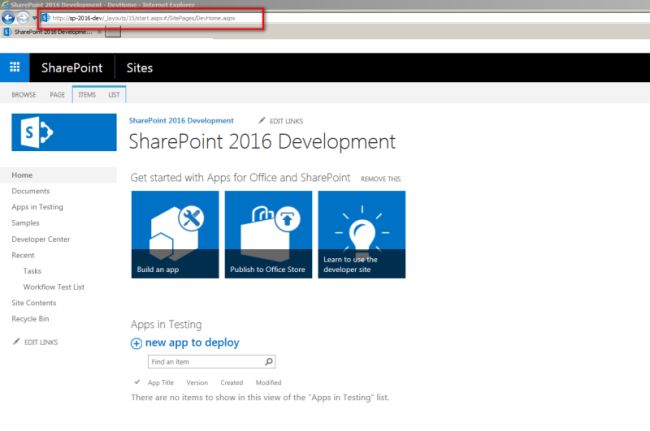Sort by the Version column header

tap(197, 382)
